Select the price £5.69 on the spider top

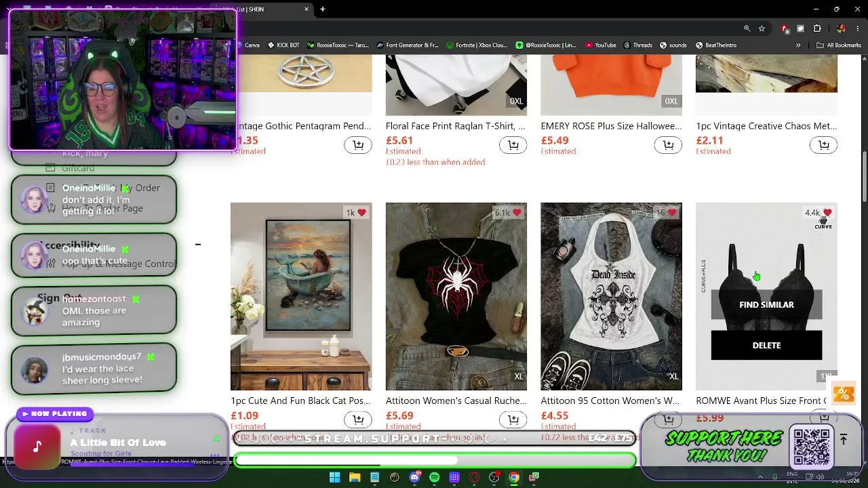[399, 415]
